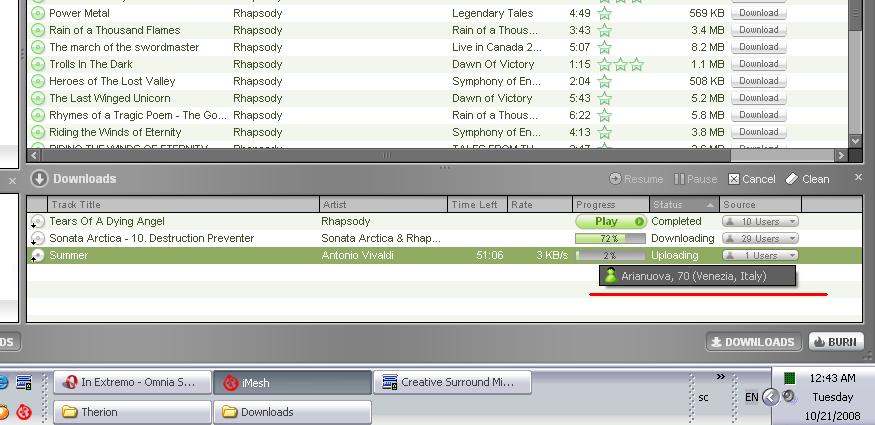Click the round arrow icon to expand hidden tray icons
This screenshot has height=425, width=875.
click(770, 397)
